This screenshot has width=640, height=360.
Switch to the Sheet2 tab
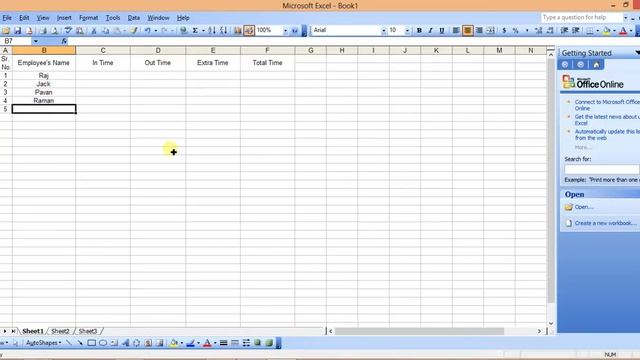click(60, 331)
